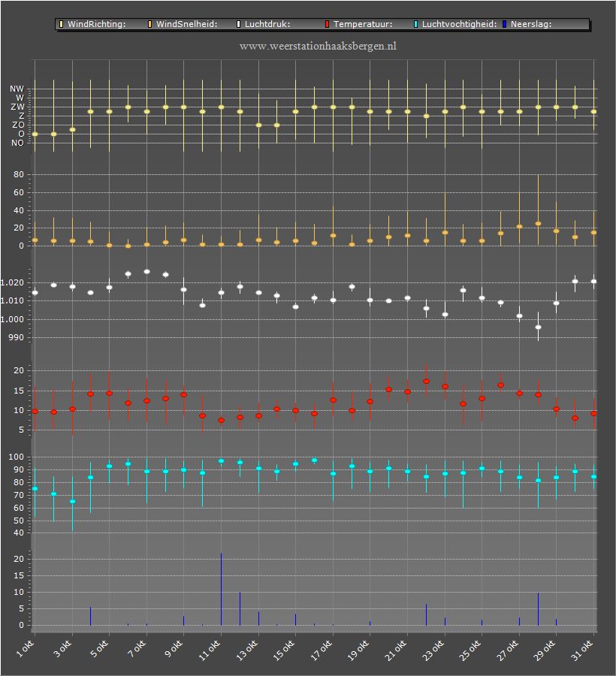Click the humidity marker for 16 okt
Screen dimensions: 616x676
[314, 460]
